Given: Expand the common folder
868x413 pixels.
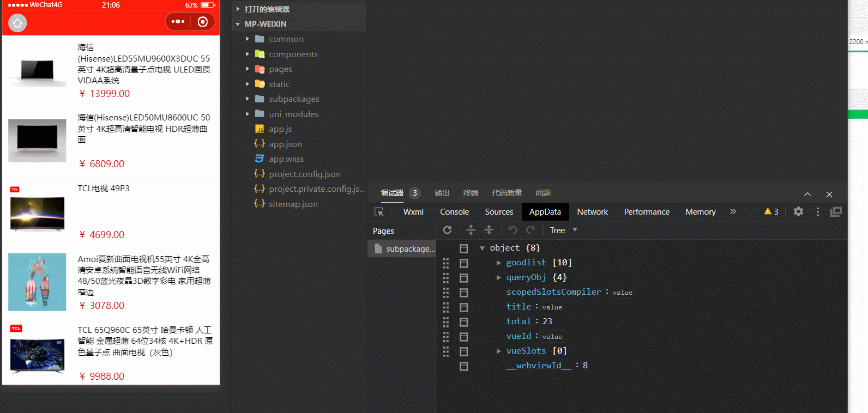Looking at the screenshot, I should 248,39.
